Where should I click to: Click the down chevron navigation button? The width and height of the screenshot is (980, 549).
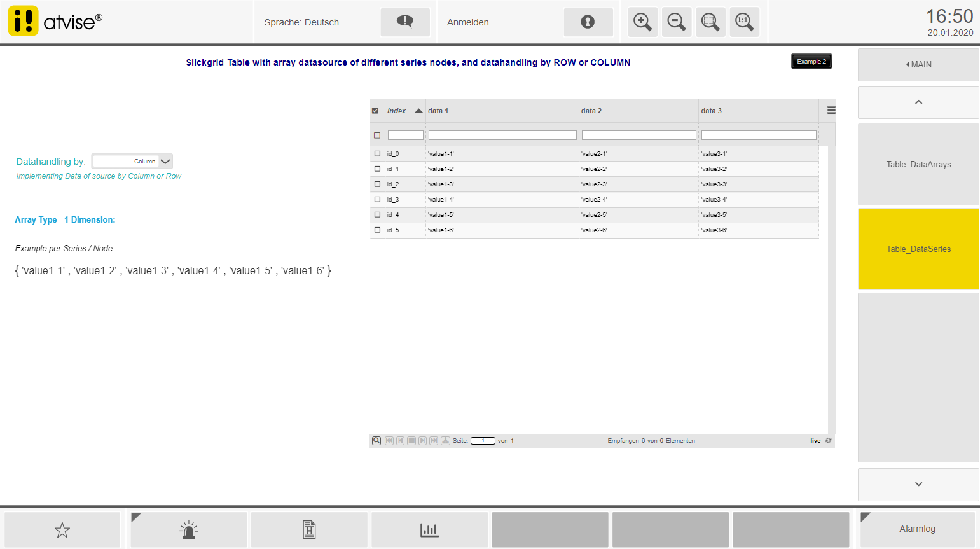(x=918, y=485)
